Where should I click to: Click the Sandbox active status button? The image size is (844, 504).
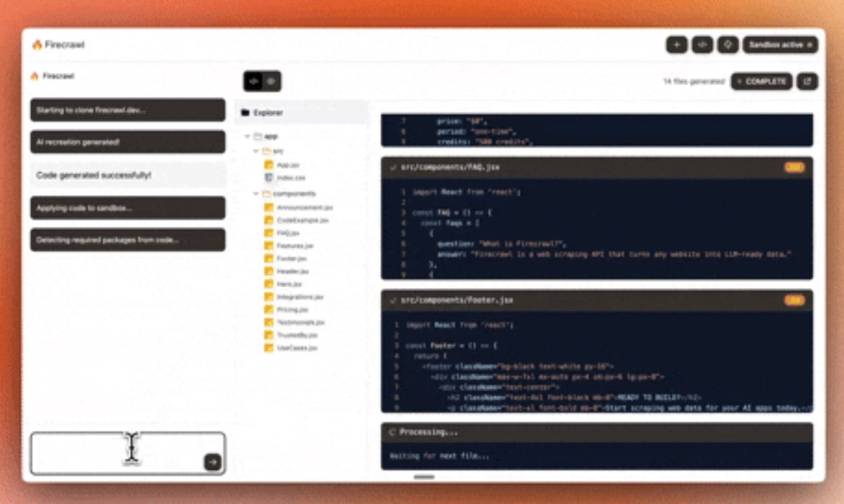coord(780,45)
